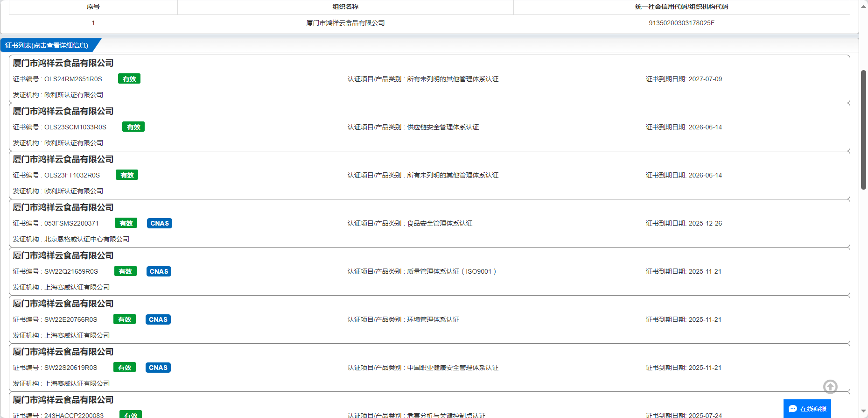Select credit code 91350200303178025F
Image resolution: width=868 pixels, height=418 pixels.
681,23
